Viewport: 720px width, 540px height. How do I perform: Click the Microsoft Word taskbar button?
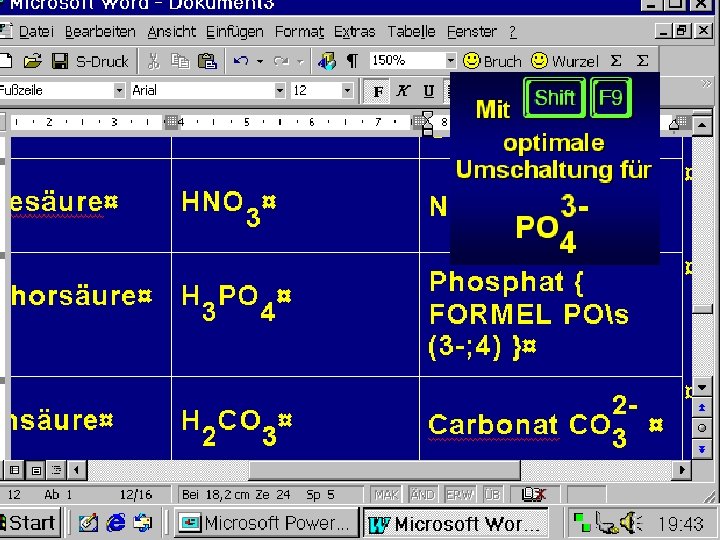coord(455,523)
